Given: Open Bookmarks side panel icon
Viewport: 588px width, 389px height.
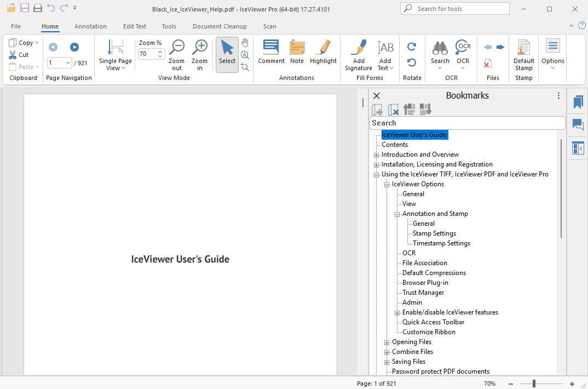Looking at the screenshot, I should click(x=578, y=102).
